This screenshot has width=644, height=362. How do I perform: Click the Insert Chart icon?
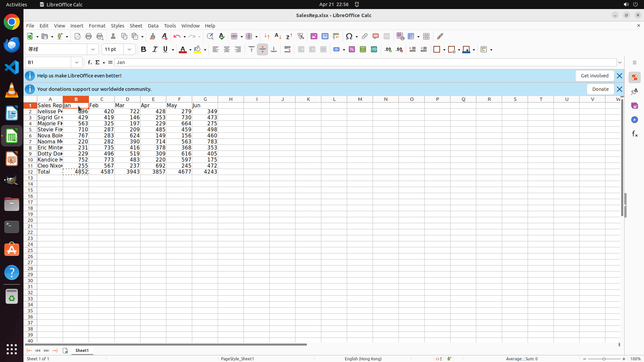(x=325, y=36)
